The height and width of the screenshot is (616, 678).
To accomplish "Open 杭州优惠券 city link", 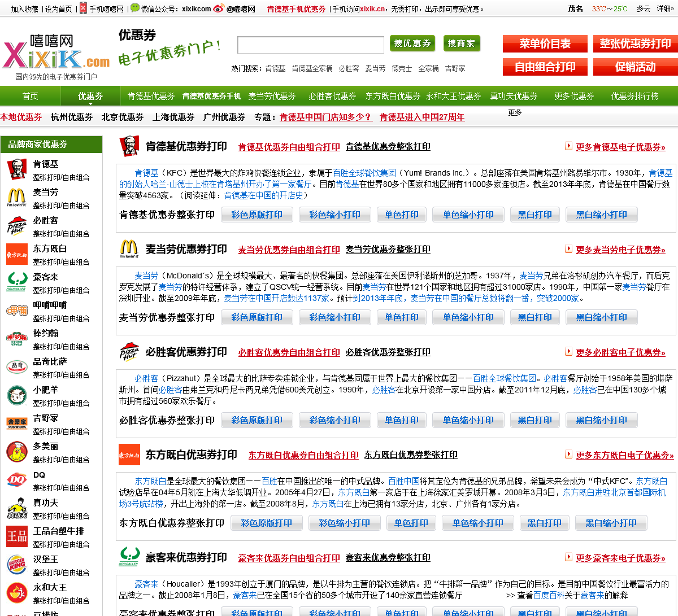I will pyautogui.click(x=72, y=117).
